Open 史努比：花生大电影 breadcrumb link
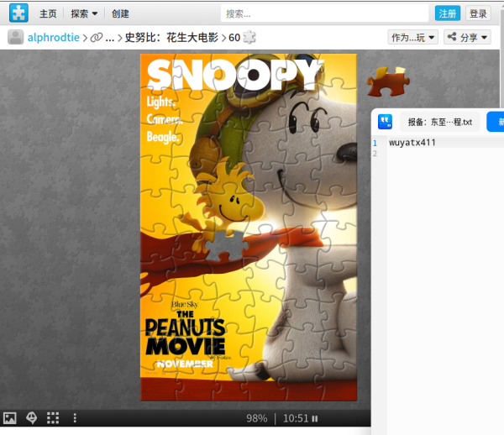The width and height of the screenshot is (504, 435). [171, 37]
